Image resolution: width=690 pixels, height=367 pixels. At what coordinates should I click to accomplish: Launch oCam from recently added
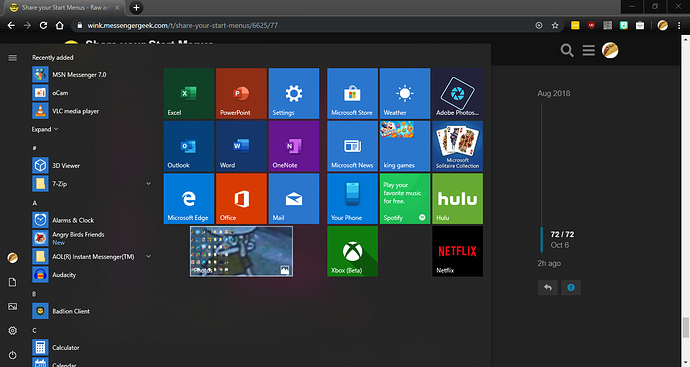click(x=92, y=93)
